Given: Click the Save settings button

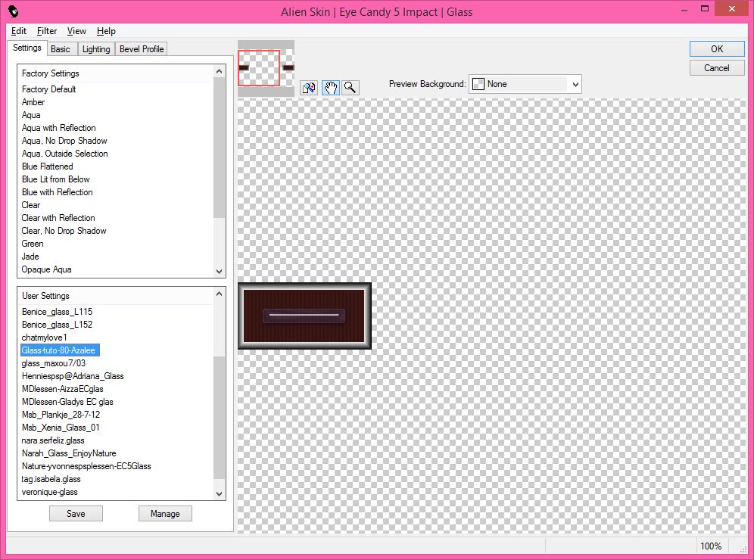Looking at the screenshot, I should (76, 513).
